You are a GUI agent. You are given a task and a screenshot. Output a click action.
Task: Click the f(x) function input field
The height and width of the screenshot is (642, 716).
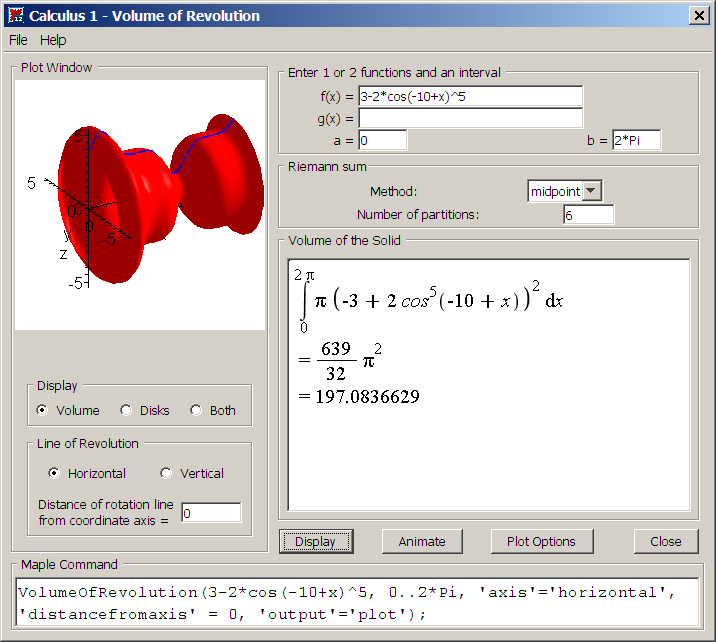click(x=470, y=97)
